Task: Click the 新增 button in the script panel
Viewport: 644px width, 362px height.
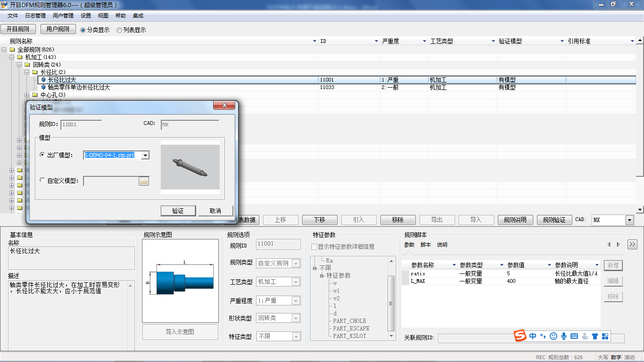Action: pos(613,265)
